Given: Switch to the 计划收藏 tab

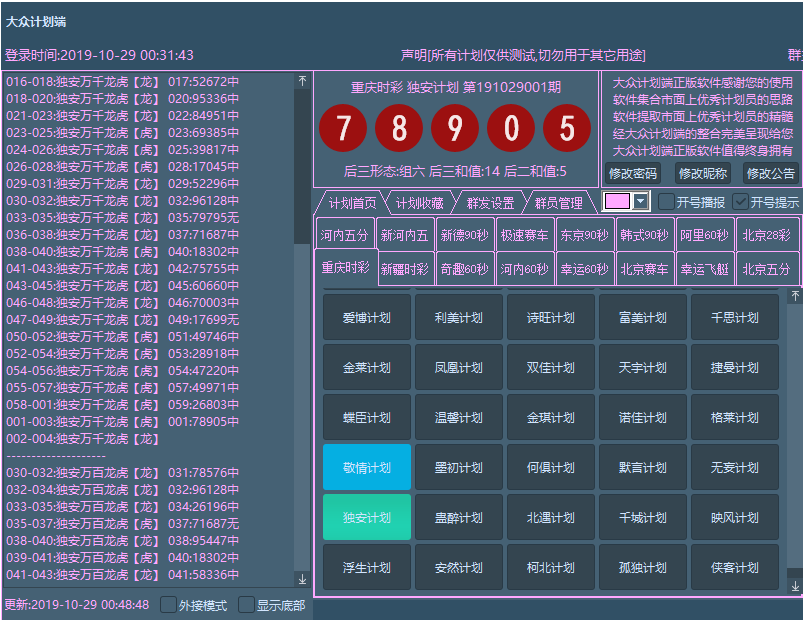Looking at the screenshot, I should (x=419, y=203).
